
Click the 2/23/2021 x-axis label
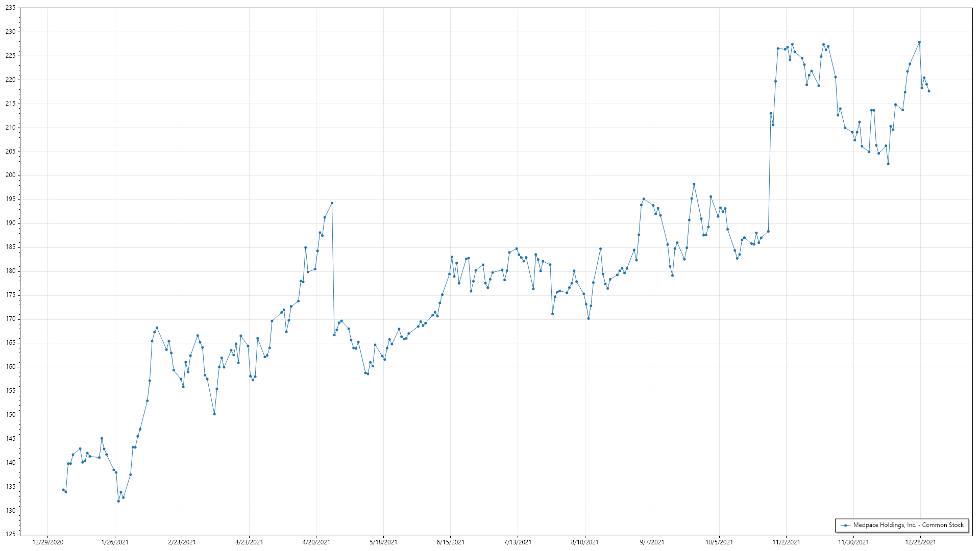pos(182,542)
